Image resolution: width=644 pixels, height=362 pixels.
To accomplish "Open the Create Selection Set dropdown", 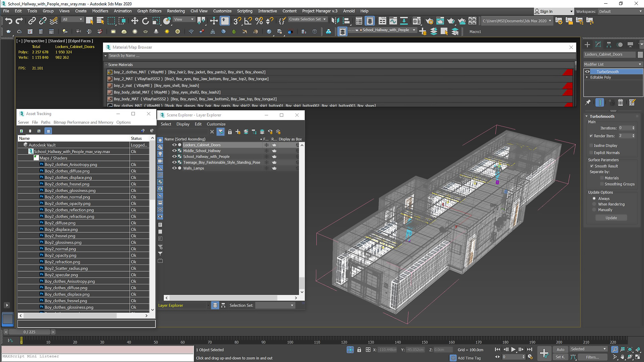I will click(x=307, y=19).
